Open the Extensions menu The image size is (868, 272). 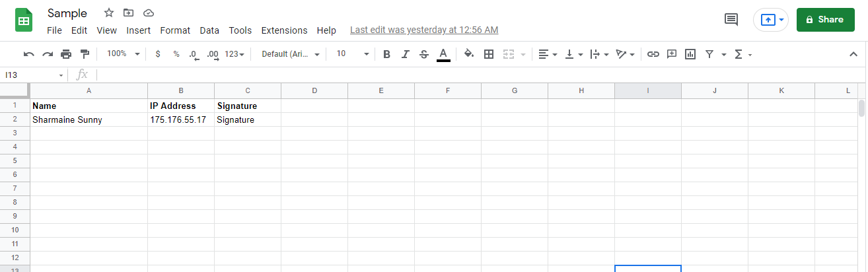284,30
